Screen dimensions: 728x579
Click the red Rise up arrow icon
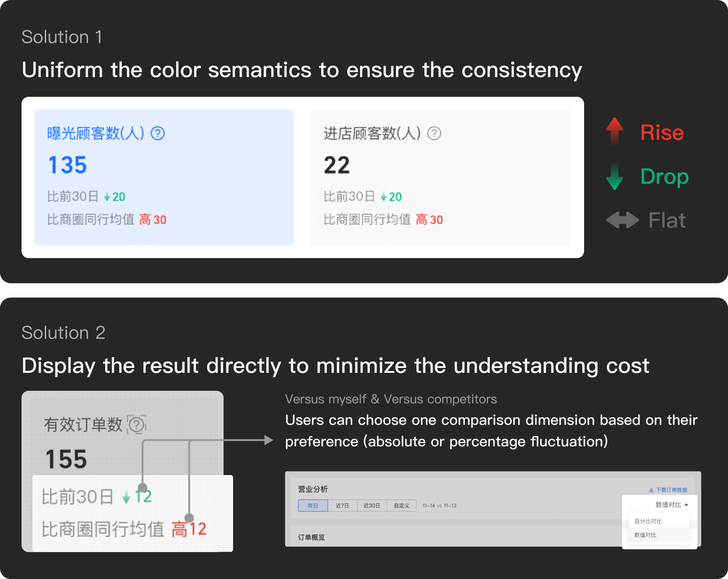(615, 132)
